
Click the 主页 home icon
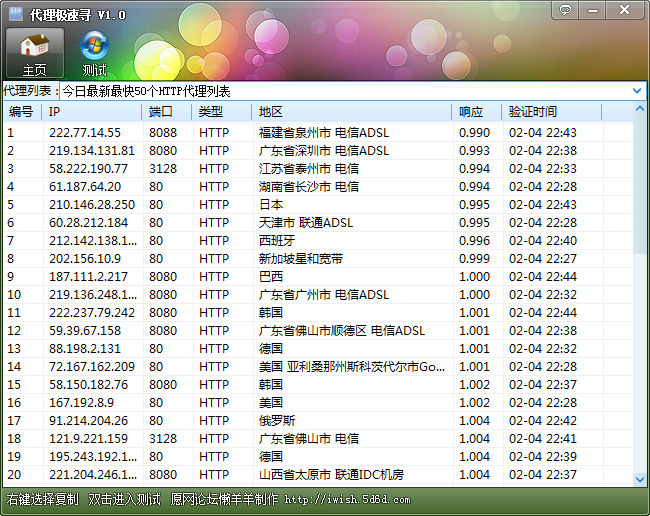coord(35,52)
